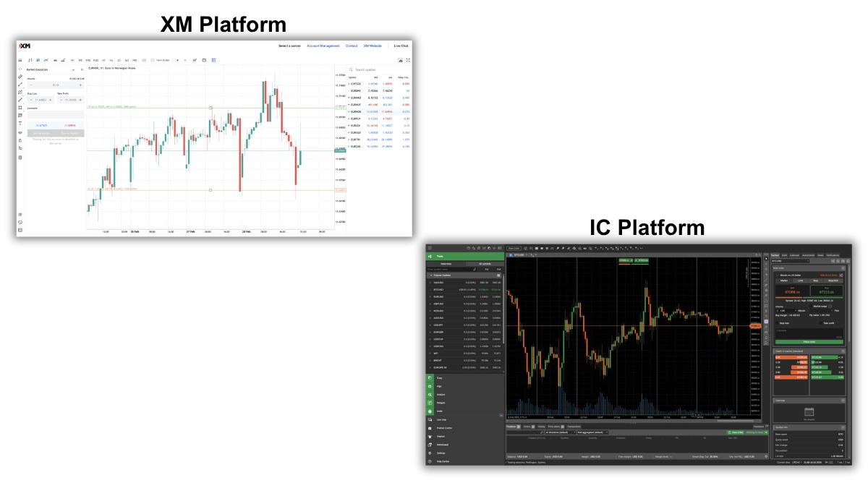Screen dimensions: 868x488
Task: Click Select a server in XM header
Action: (x=289, y=46)
